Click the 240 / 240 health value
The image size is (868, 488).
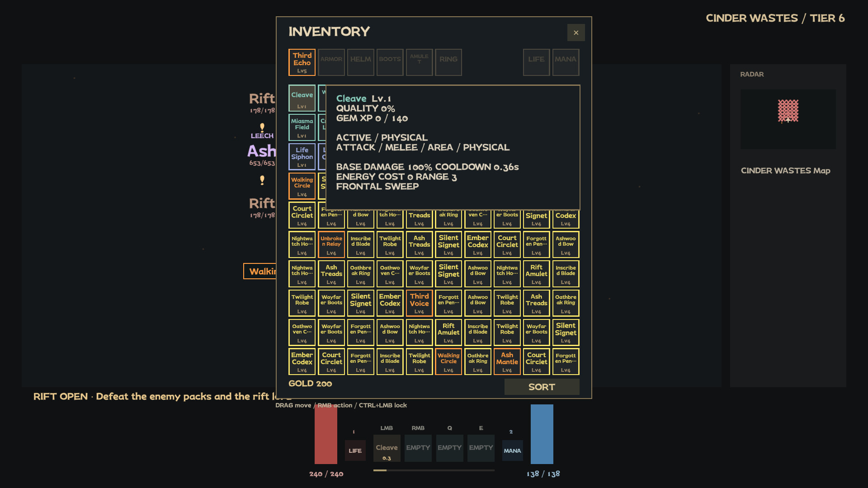point(326,474)
